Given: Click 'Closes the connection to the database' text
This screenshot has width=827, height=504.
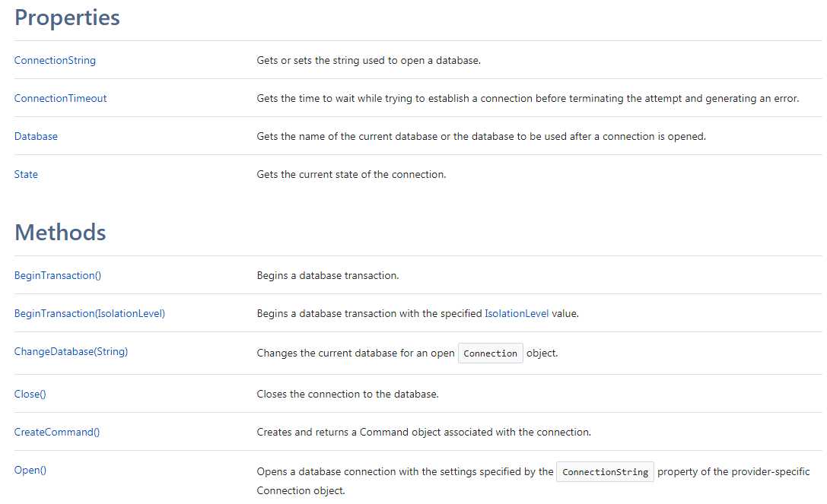Looking at the screenshot, I should pyautogui.click(x=348, y=395).
